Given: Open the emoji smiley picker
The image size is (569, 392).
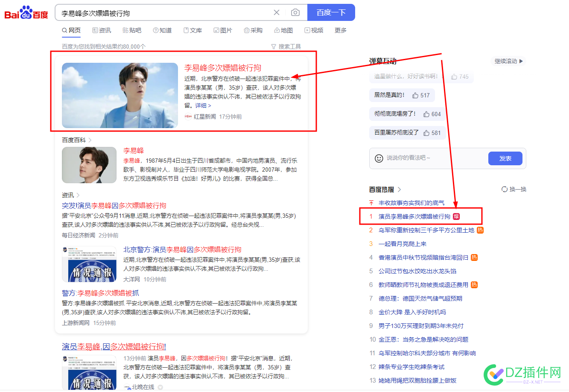Looking at the screenshot, I should (379, 158).
